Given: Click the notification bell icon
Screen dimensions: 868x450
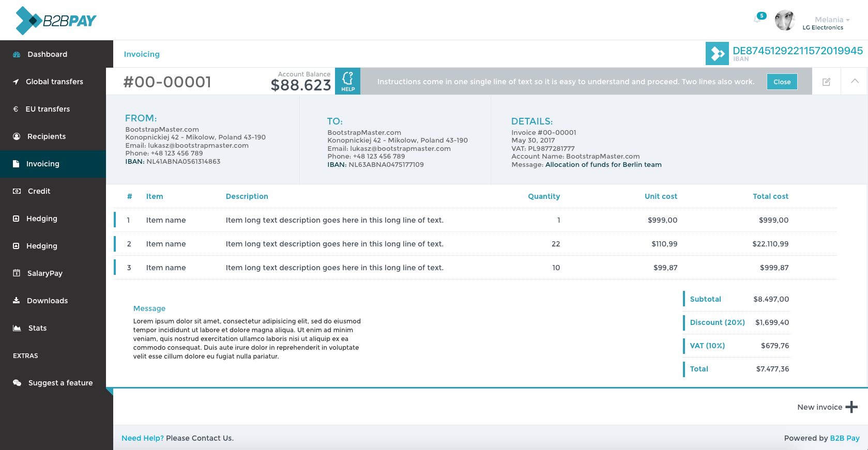Looking at the screenshot, I should pos(758,19).
